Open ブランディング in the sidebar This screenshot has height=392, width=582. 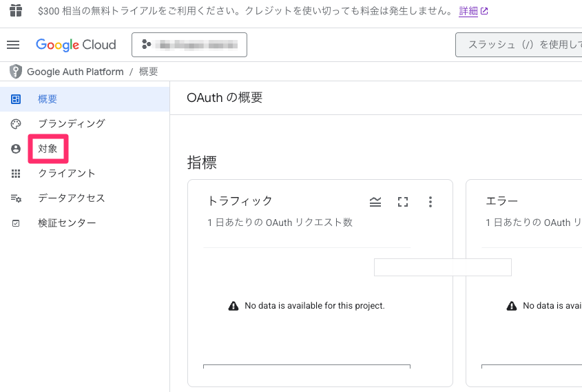[x=85, y=123]
